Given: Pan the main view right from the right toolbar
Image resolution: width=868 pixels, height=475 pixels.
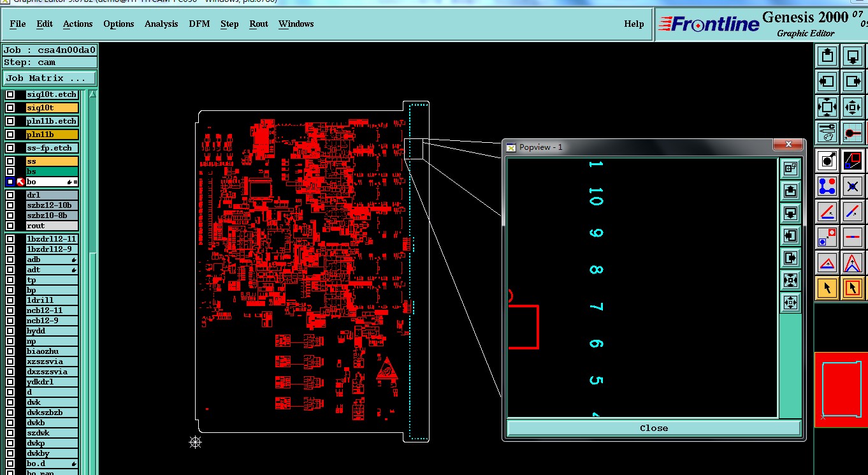Looking at the screenshot, I should 853,81.
